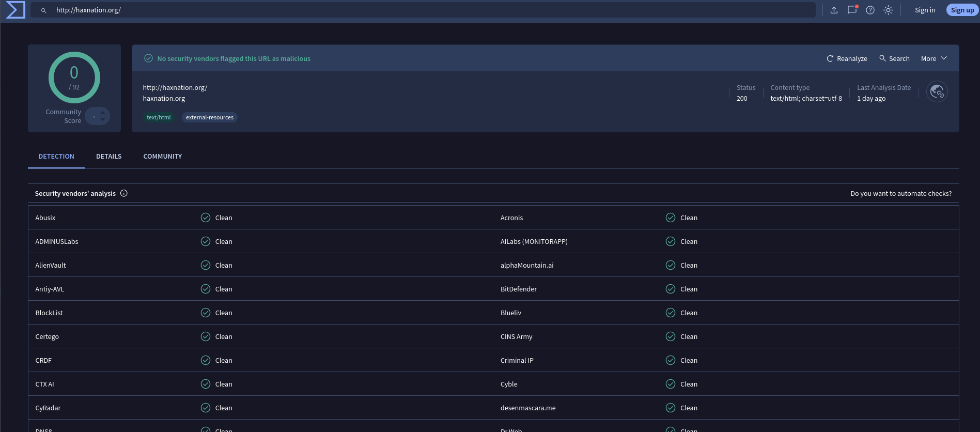Toggle the Community Score vote control

pyautogui.click(x=98, y=116)
